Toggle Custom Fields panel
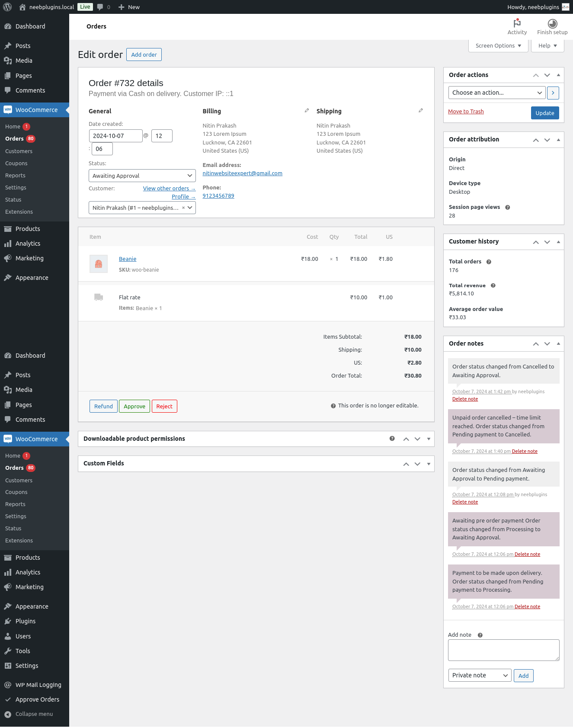Viewport: 573px width, 728px height. pos(429,464)
